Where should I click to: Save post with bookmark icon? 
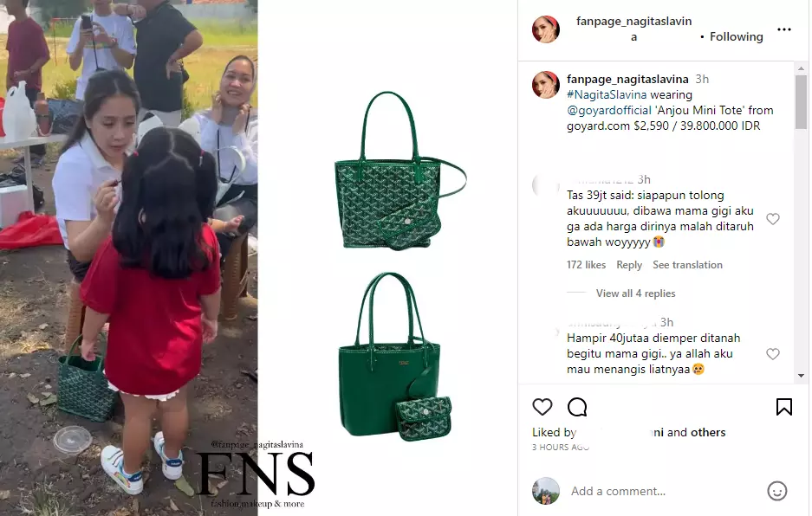click(784, 407)
